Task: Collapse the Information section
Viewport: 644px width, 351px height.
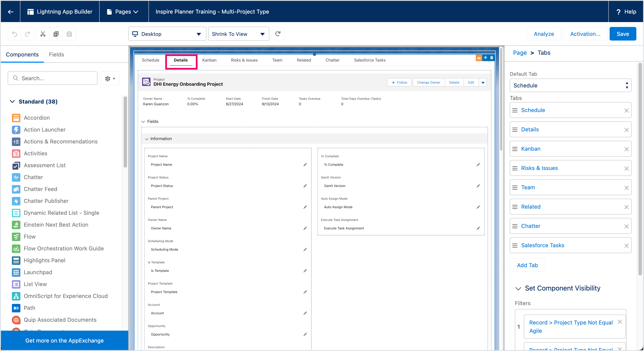Action: [147, 139]
